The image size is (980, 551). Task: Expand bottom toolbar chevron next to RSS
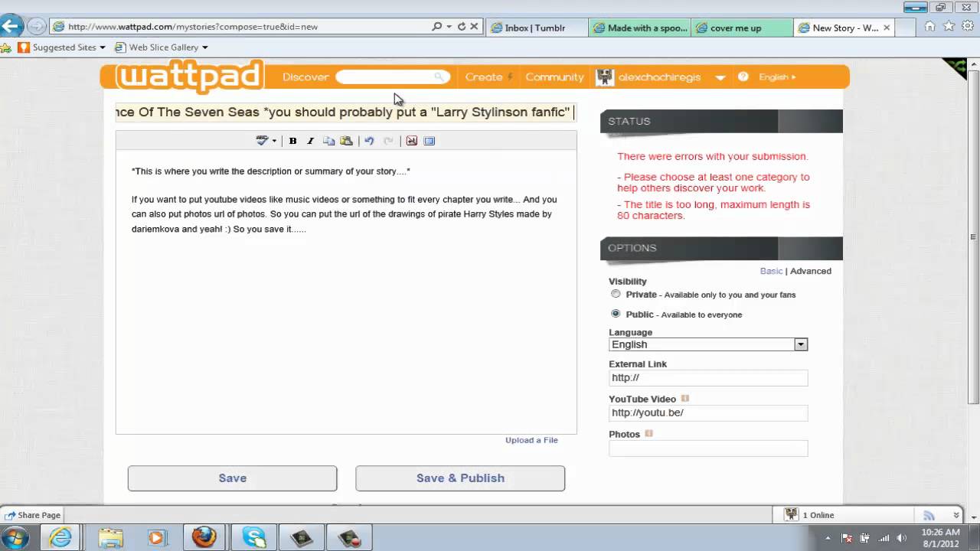click(955, 515)
